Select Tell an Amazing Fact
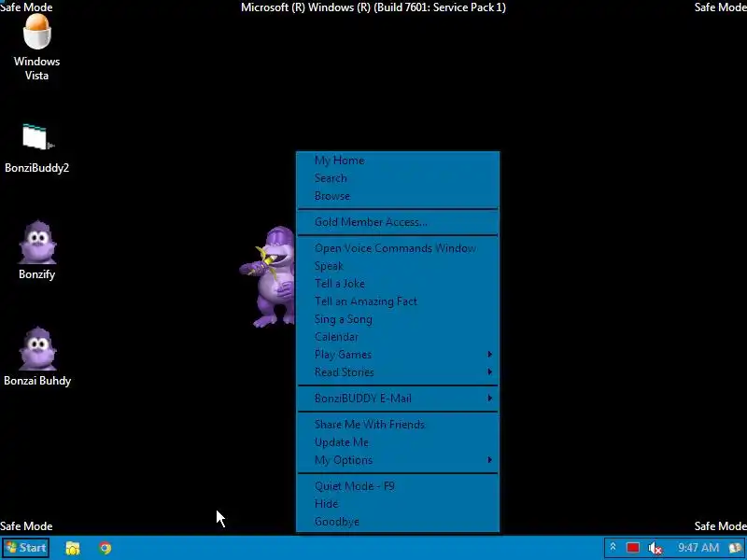Screen dimensions: 747x560 coord(398,301)
